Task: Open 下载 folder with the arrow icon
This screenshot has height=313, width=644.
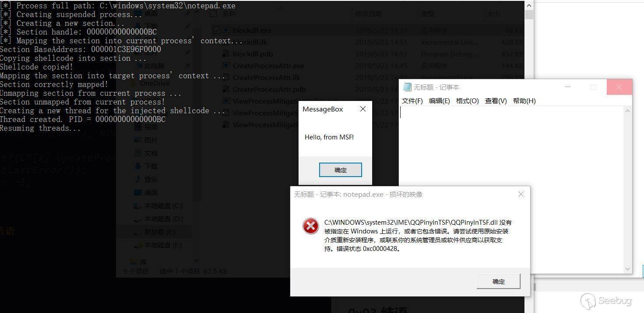Action: pyautogui.click(x=151, y=166)
